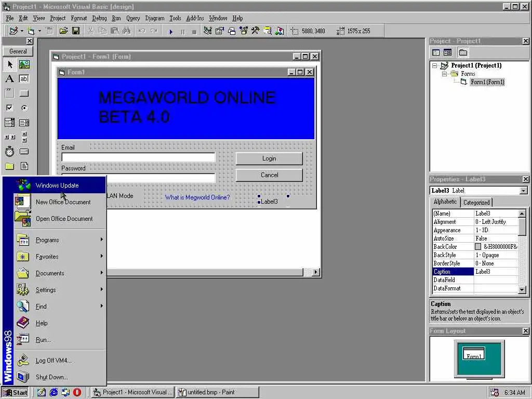Select the Timer tool in toolbox

pyautogui.click(x=10, y=152)
